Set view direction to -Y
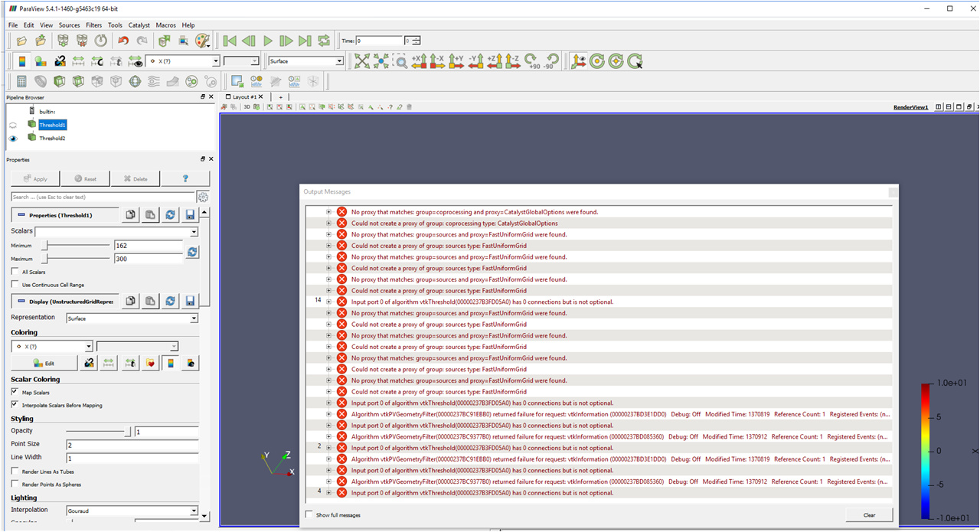This screenshot has height=532, width=980. [x=475, y=61]
